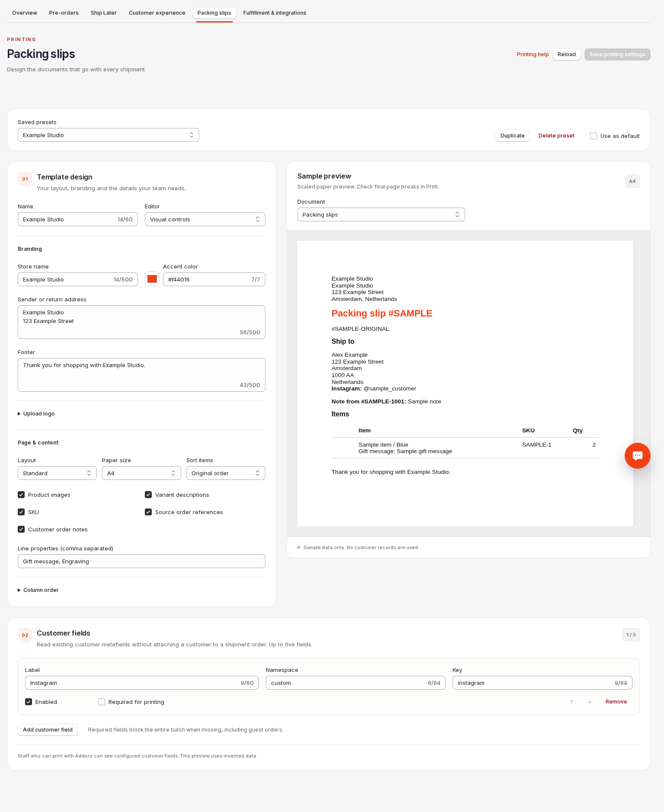This screenshot has width=664, height=812.
Task: Expand Upload logo section
Action: (36, 414)
